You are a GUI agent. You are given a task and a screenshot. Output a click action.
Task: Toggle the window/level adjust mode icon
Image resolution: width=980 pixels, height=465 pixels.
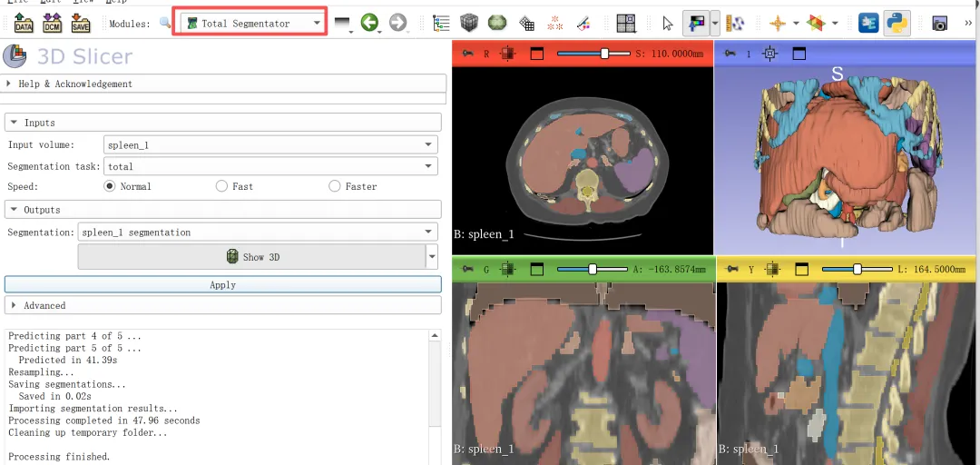(x=696, y=23)
